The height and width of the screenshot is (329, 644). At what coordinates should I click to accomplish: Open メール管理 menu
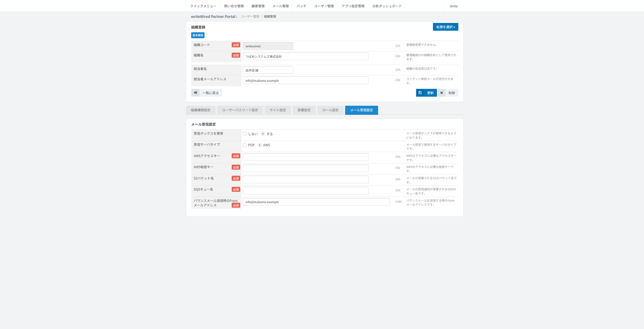tap(281, 6)
